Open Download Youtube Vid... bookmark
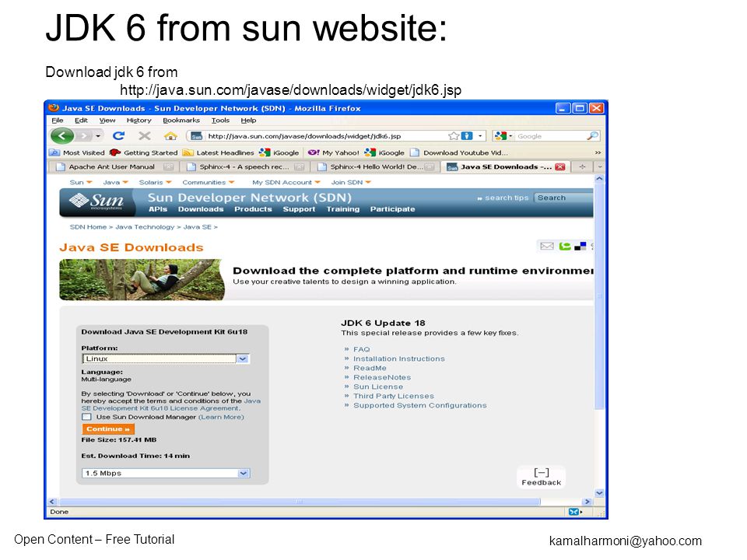 pos(459,153)
